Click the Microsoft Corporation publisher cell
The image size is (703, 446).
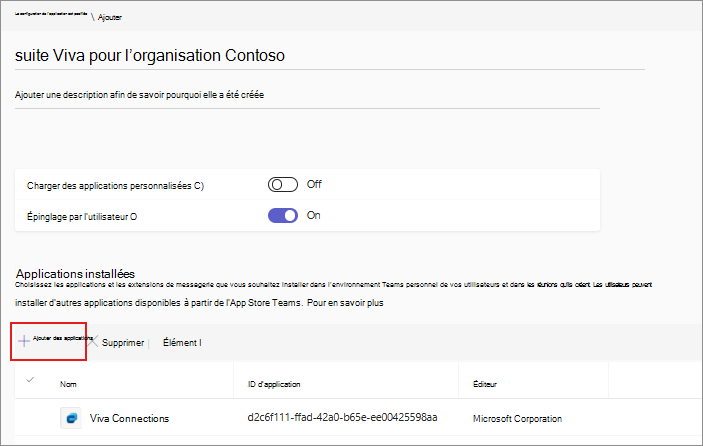(x=517, y=419)
